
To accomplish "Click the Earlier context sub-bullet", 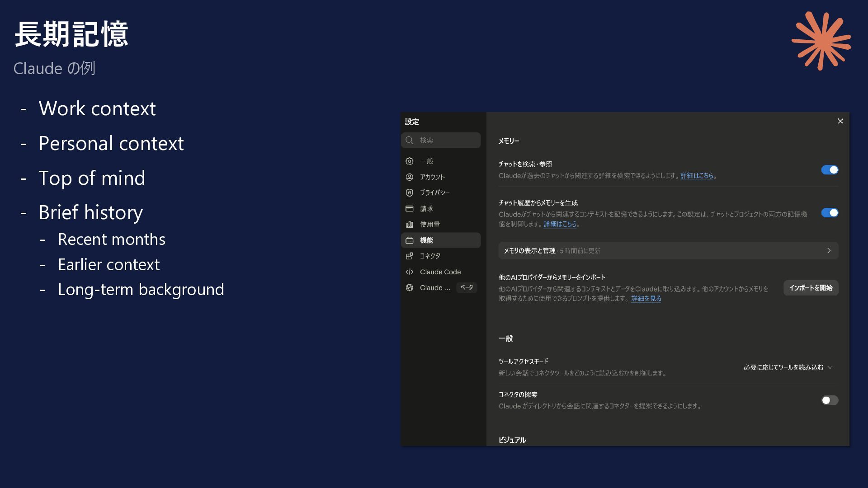I will pyautogui.click(x=108, y=264).
